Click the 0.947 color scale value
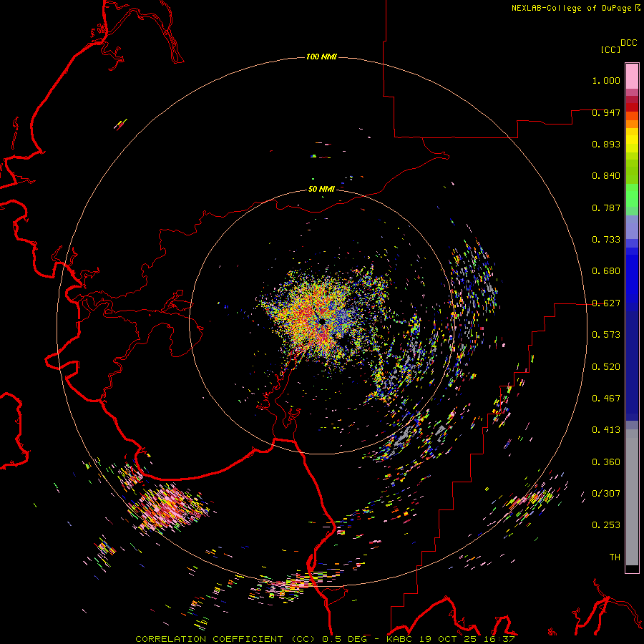This screenshot has width=644, height=644. tap(606, 112)
